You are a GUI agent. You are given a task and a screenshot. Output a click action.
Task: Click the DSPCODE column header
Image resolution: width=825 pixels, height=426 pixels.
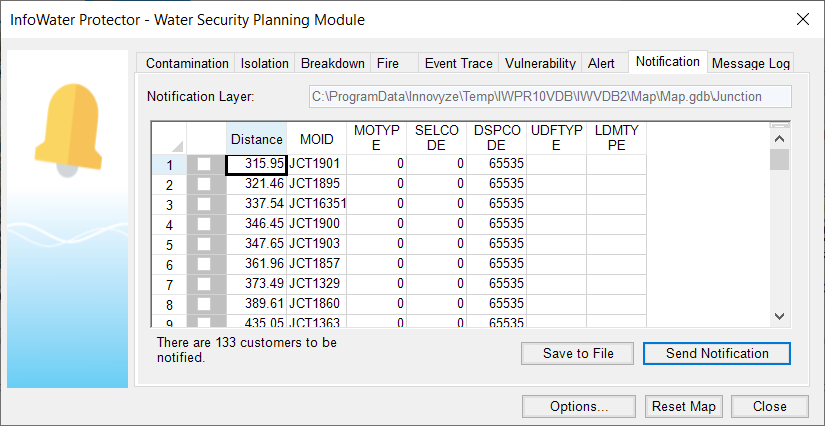[x=497, y=138]
